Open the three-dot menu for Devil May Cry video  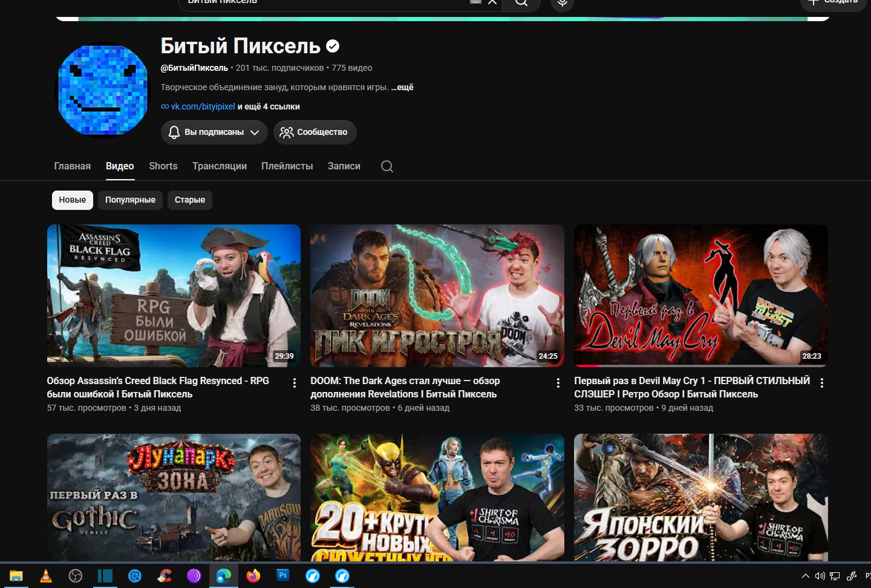tap(822, 383)
